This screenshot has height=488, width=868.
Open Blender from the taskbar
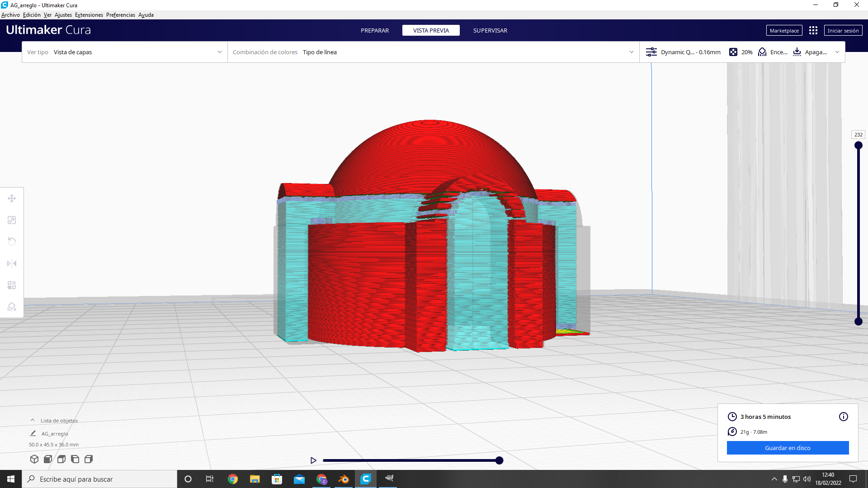(x=344, y=479)
